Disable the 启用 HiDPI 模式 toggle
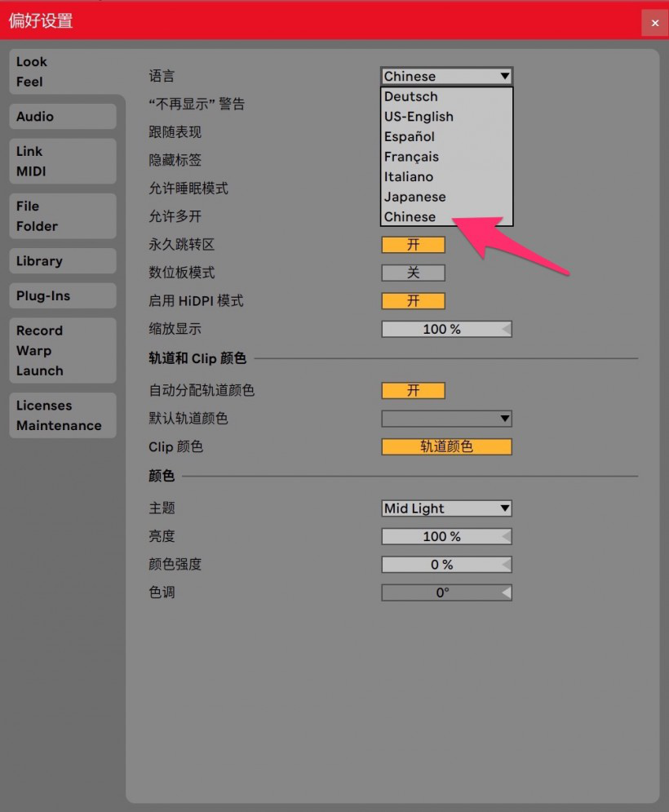This screenshot has width=669, height=812. click(413, 301)
